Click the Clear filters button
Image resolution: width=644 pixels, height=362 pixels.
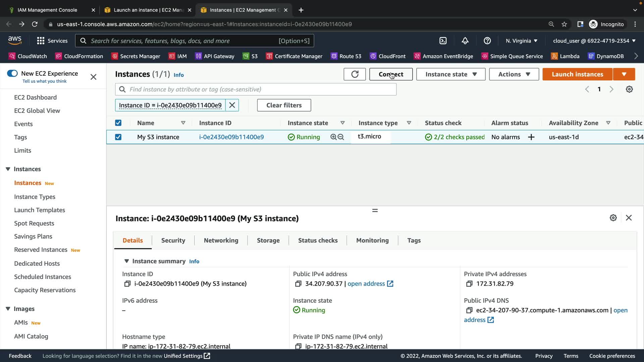284,105
